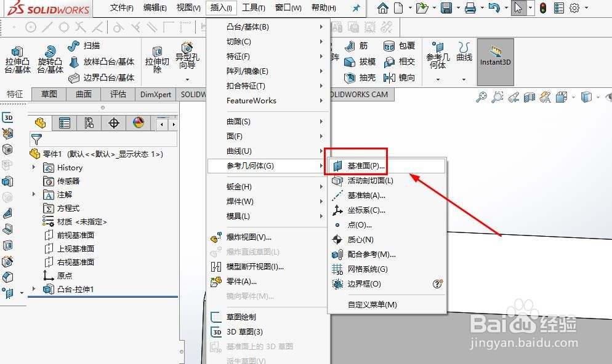Open the Options gear icon
The width and height of the screenshot is (612, 364).
[574, 8]
